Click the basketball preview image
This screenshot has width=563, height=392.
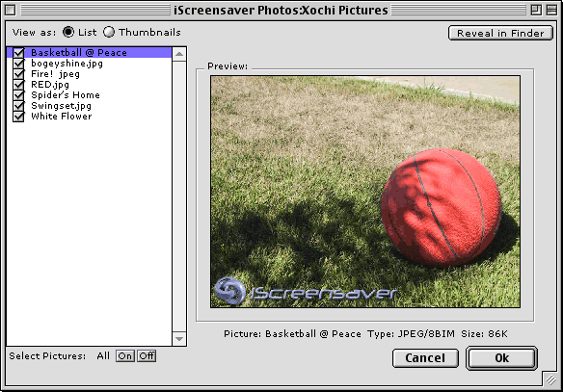pyautogui.click(x=365, y=192)
